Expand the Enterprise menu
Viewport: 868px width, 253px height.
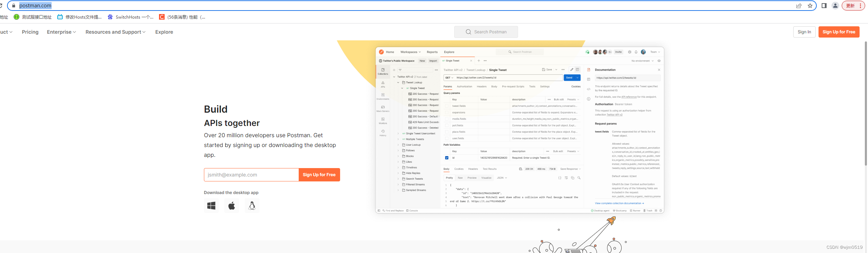[61, 32]
